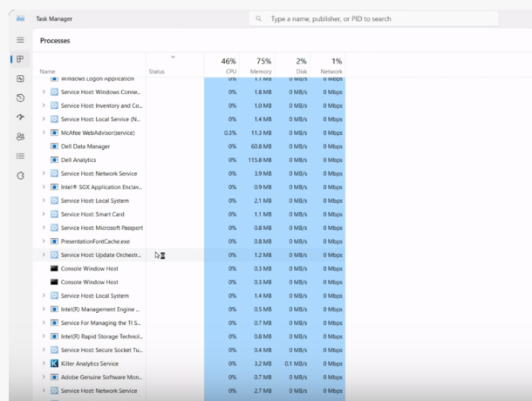Open the Startup apps sidebar icon
Image resolution: width=532 pixels, height=401 pixels.
(x=20, y=118)
